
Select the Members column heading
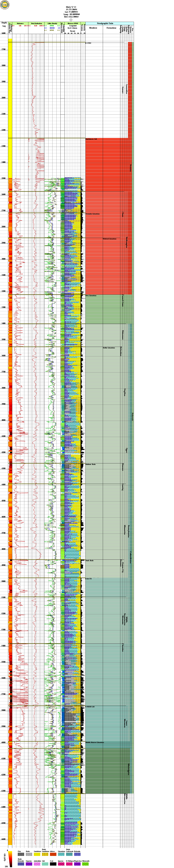click(x=93, y=28)
